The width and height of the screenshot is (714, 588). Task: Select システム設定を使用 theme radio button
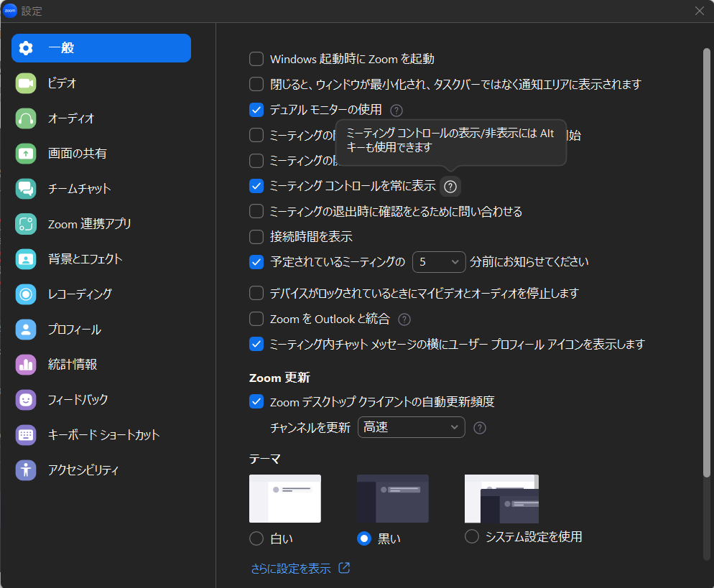point(472,536)
